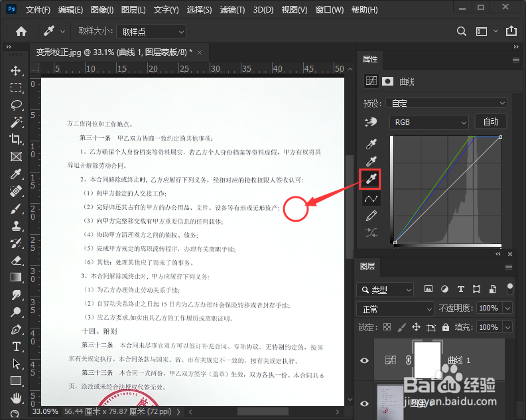Select the Lasso tool

16,105
